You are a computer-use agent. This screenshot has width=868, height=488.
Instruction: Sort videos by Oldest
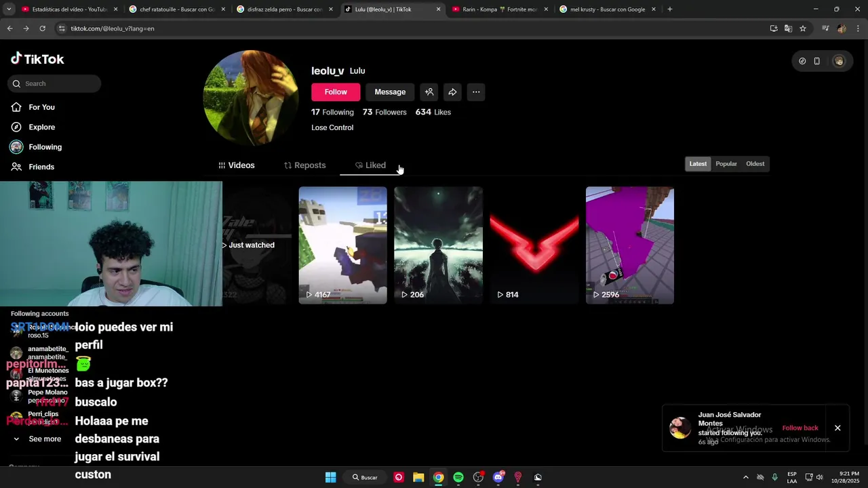[x=755, y=164]
